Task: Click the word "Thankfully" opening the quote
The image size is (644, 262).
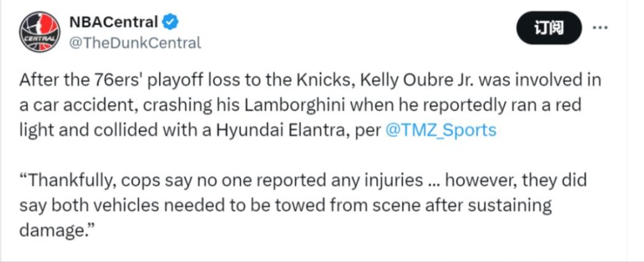Action: (70, 181)
